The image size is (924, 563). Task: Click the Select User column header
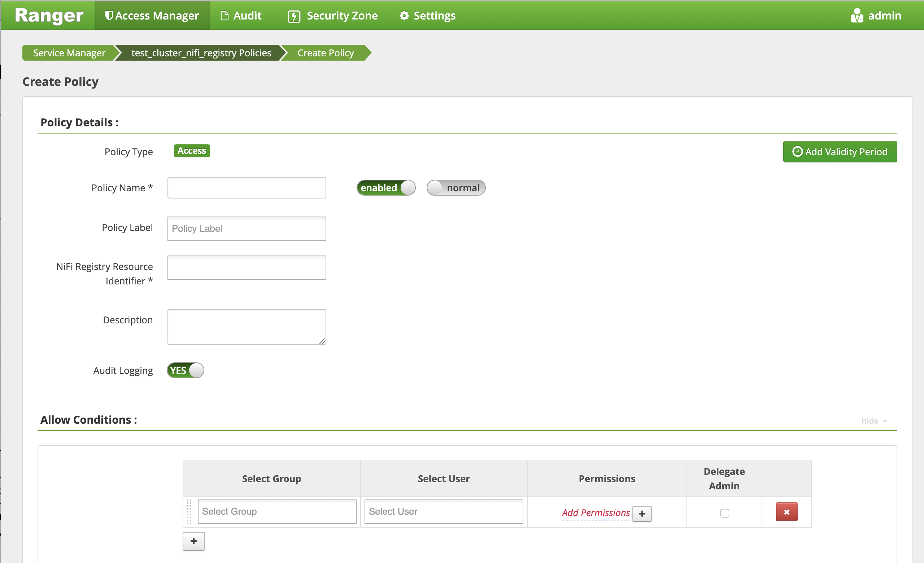[x=444, y=479]
